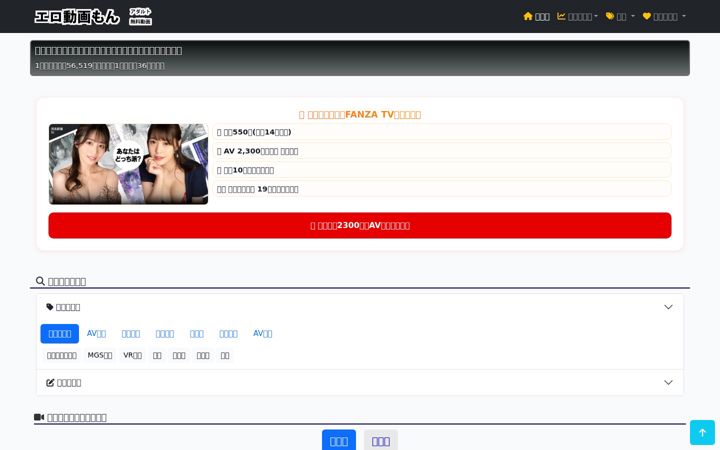Pick the MGS tag chip

[x=100, y=355]
